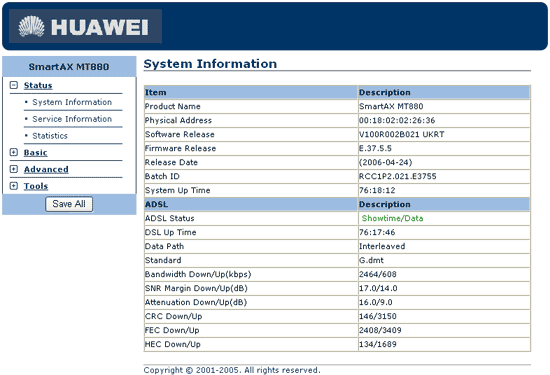Click the Firmware Release row label
The width and height of the screenshot is (550, 375).
click(x=180, y=148)
